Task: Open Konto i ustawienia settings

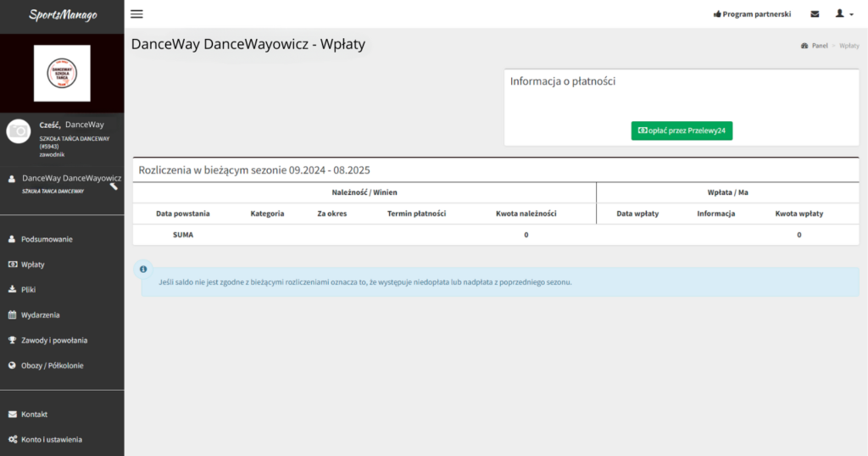Action: (51, 440)
